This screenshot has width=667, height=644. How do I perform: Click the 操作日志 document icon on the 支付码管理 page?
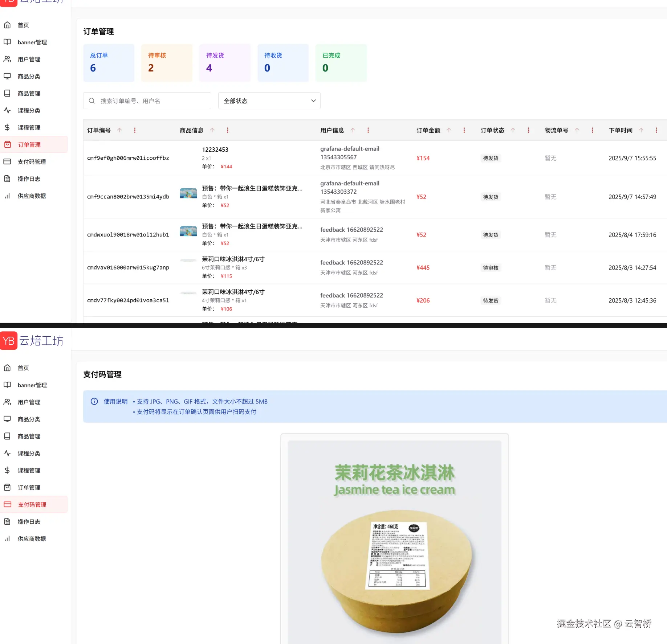[x=7, y=521]
